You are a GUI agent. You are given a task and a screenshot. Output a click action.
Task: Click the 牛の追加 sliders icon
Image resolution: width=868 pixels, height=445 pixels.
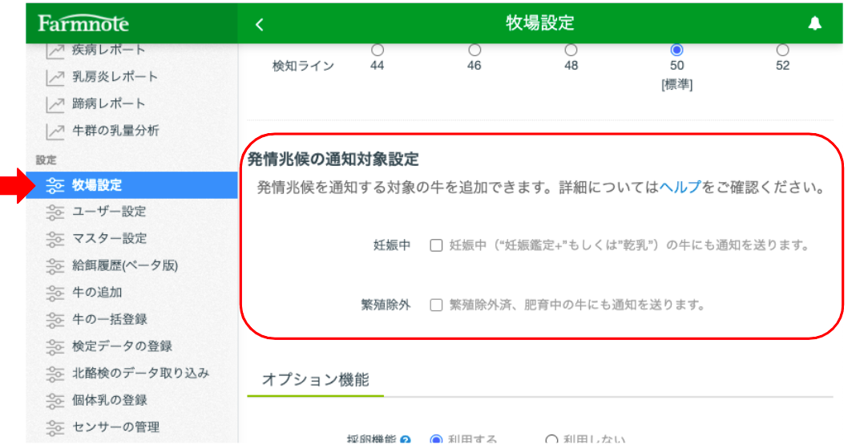point(55,293)
